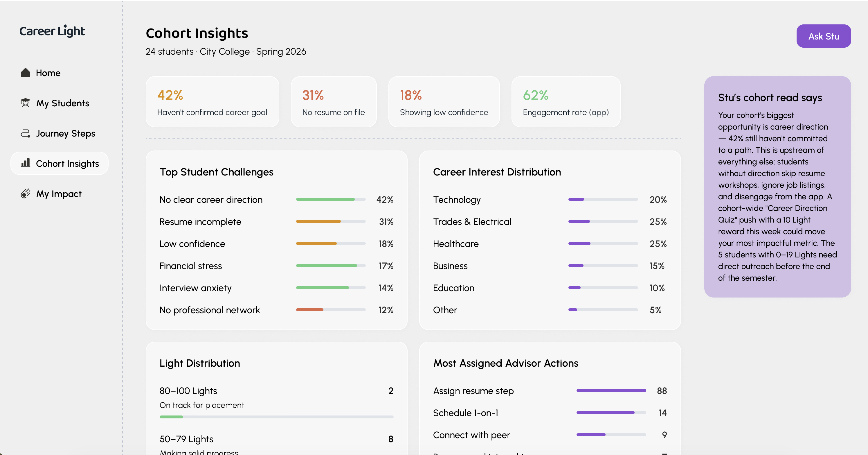Click the "Cohort Insights" page heading
This screenshot has width=868, height=455.
point(197,33)
